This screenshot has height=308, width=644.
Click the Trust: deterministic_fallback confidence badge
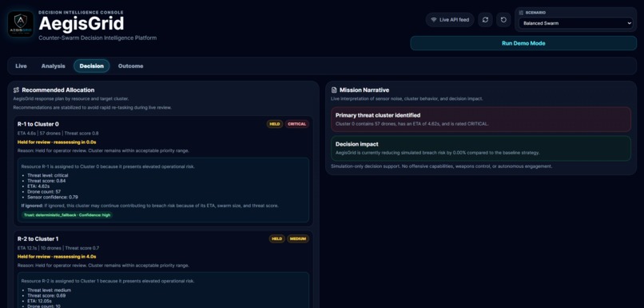click(x=67, y=214)
